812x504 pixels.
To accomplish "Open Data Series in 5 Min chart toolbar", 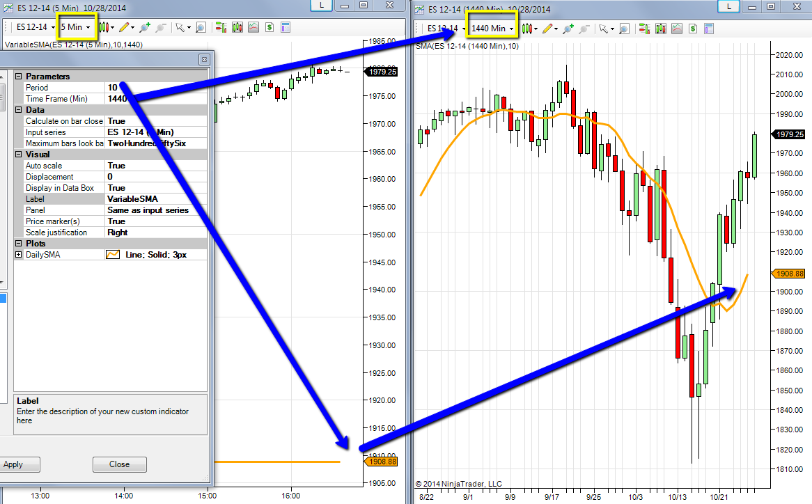I will point(237,27).
